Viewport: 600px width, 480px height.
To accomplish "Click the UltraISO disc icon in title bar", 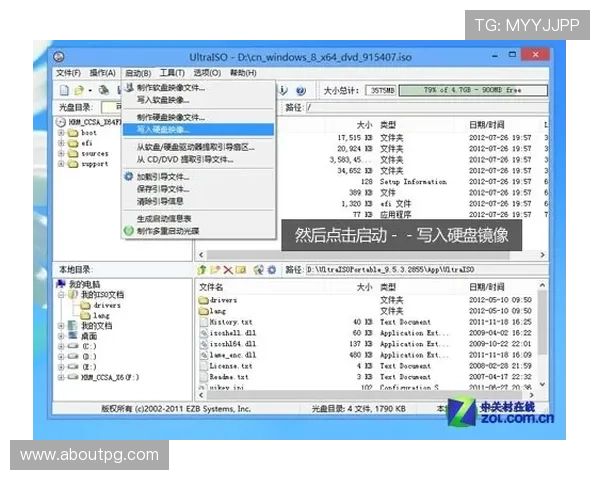I will tap(59, 57).
